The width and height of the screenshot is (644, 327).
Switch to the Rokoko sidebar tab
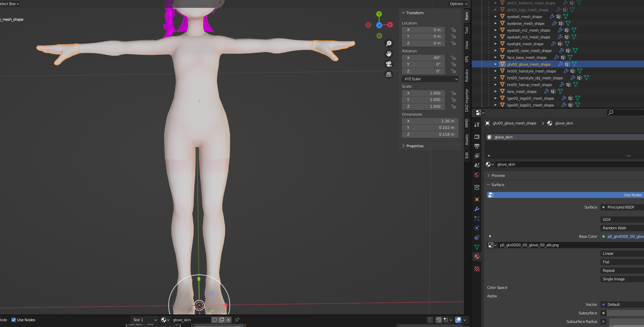[467, 75]
